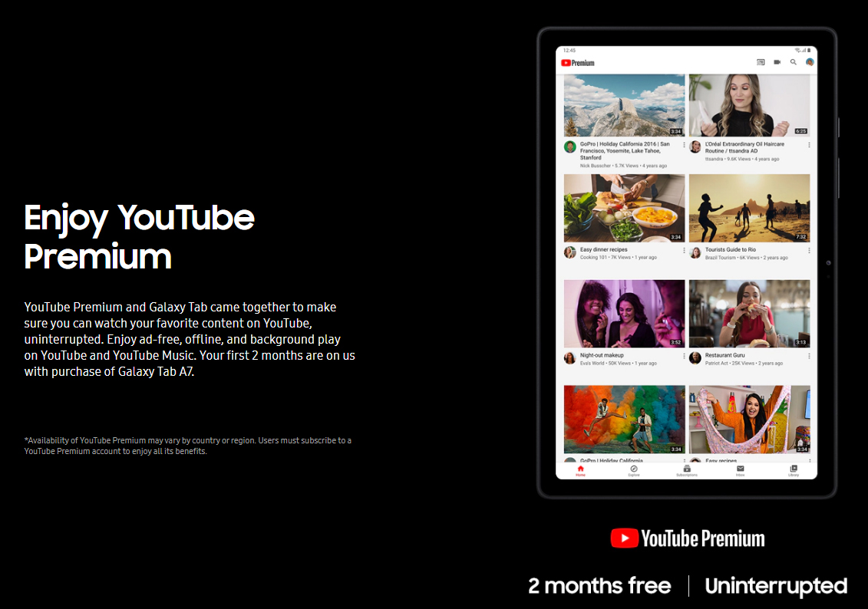Play the L'Oréal haircare video thumbnail
The height and width of the screenshot is (609, 868).
click(749, 105)
